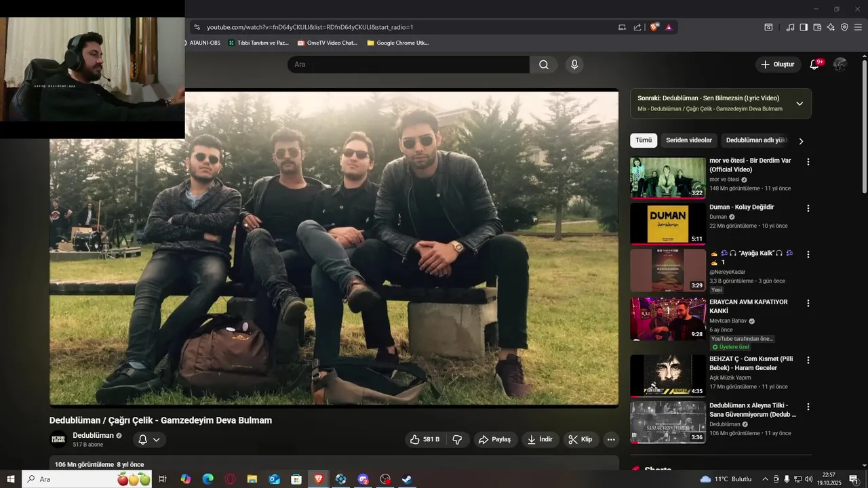Open YouTube notifications bell with 9+ badge
868x488 pixels.
[814, 64]
